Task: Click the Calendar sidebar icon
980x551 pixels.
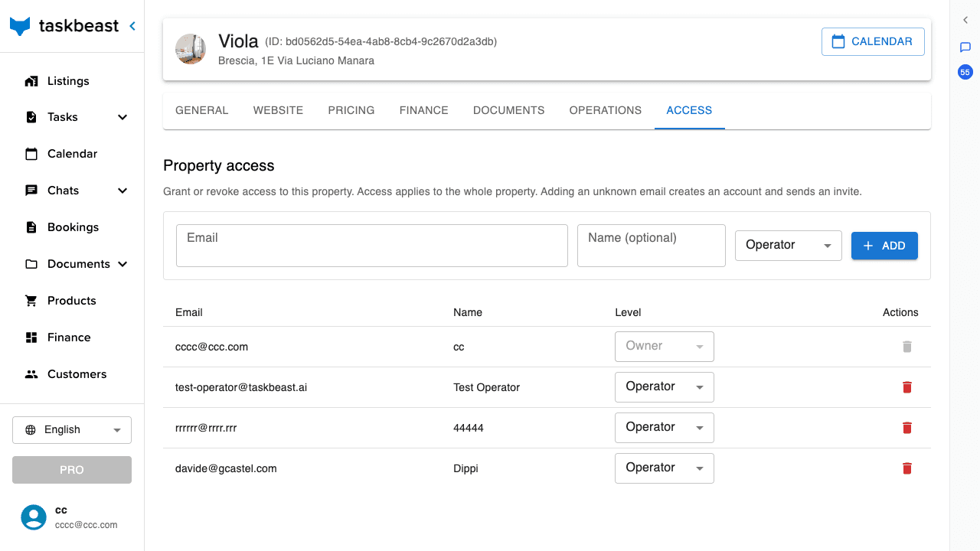Action: 31,154
